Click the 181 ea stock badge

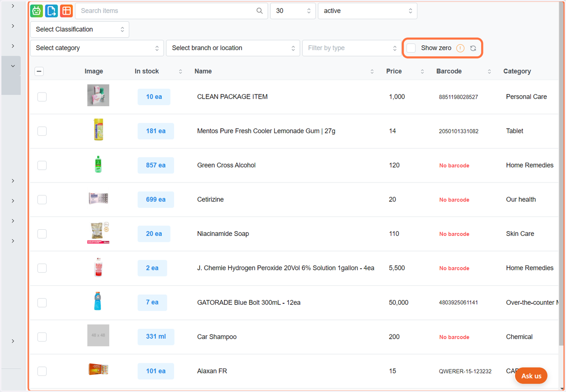[x=156, y=131]
